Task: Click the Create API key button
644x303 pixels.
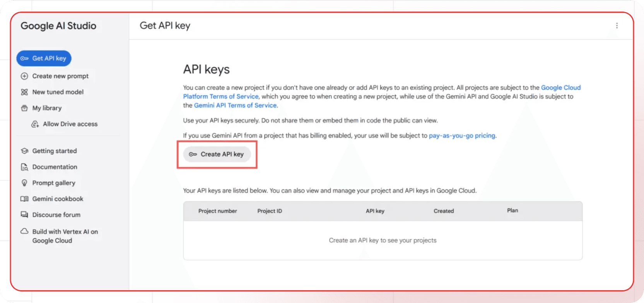Action: pyautogui.click(x=217, y=154)
